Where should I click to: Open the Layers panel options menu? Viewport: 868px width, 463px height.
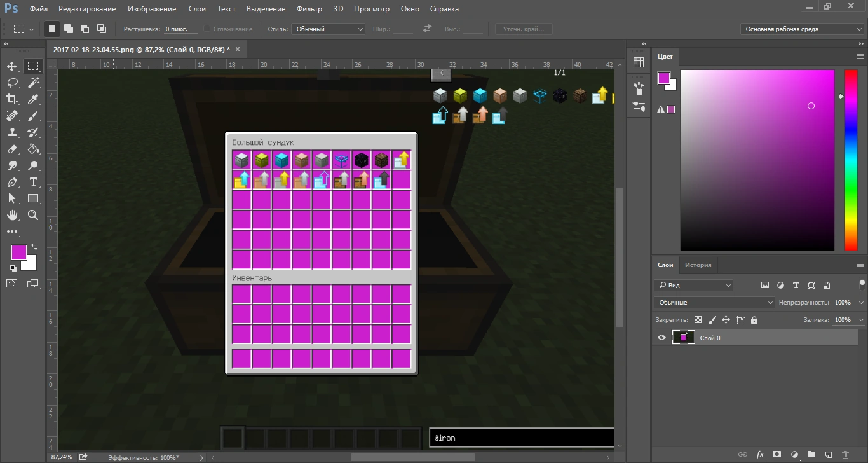tap(860, 265)
